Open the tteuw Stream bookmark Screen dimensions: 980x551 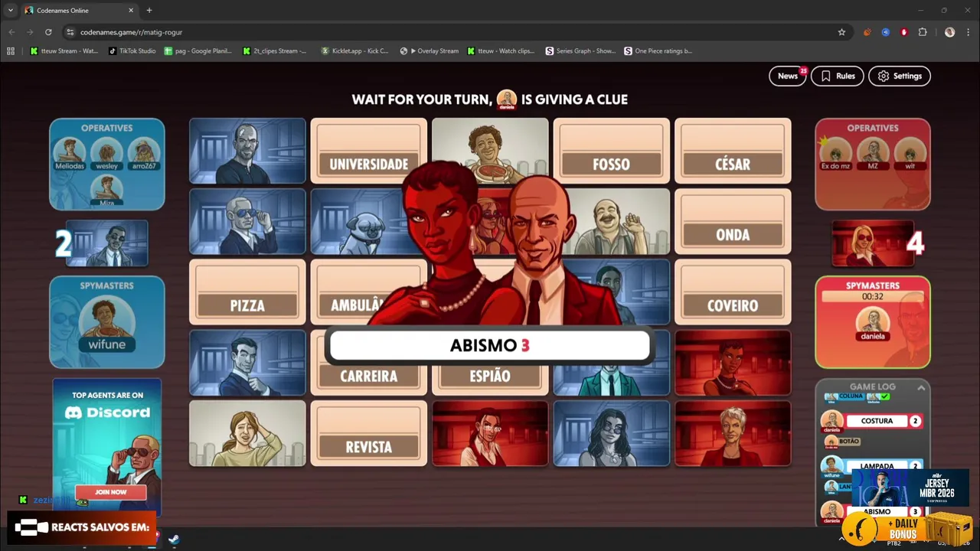64,51
